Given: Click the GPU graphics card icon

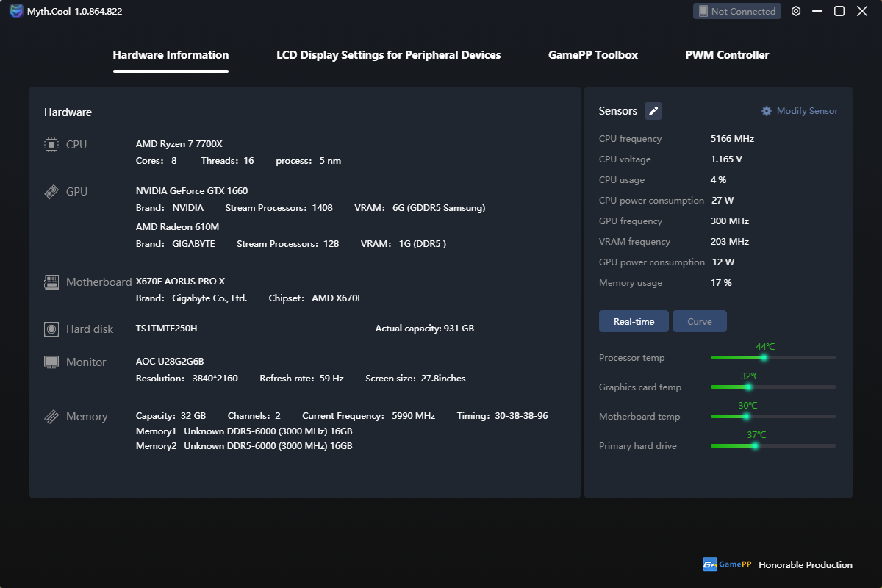Looking at the screenshot, I should coord(51,192).
